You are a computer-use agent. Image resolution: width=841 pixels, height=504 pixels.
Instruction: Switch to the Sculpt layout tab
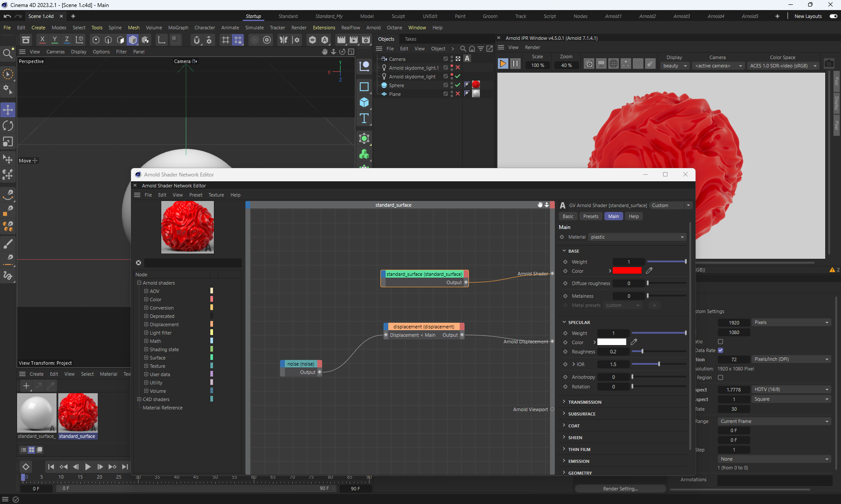click(398, 16)
